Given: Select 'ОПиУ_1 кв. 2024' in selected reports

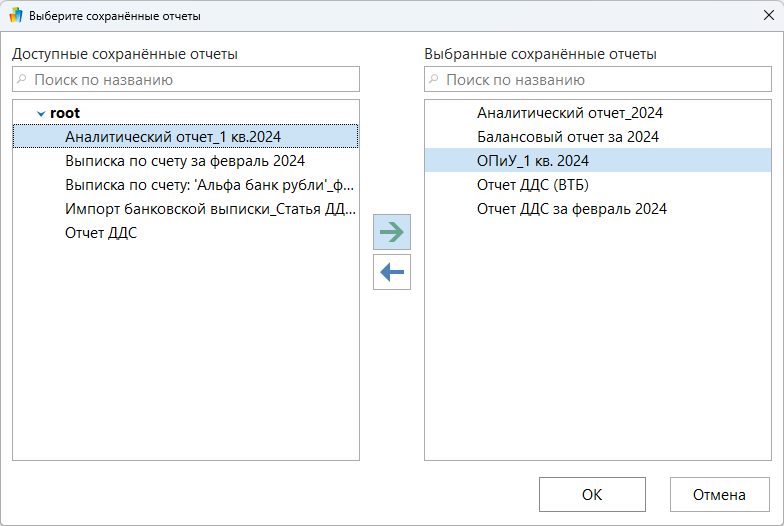Looking at the screenshot, I should 532,160.
